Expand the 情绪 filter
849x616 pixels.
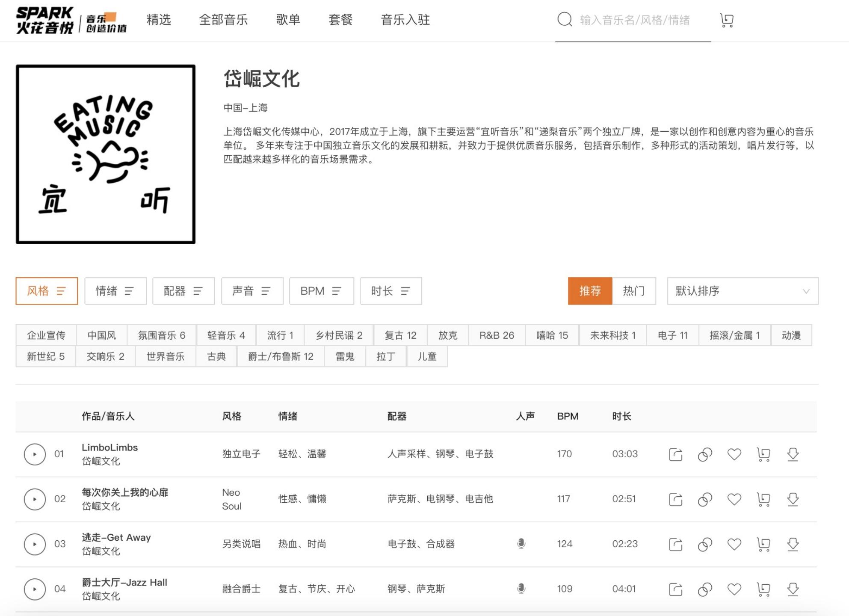coord(115,291)
